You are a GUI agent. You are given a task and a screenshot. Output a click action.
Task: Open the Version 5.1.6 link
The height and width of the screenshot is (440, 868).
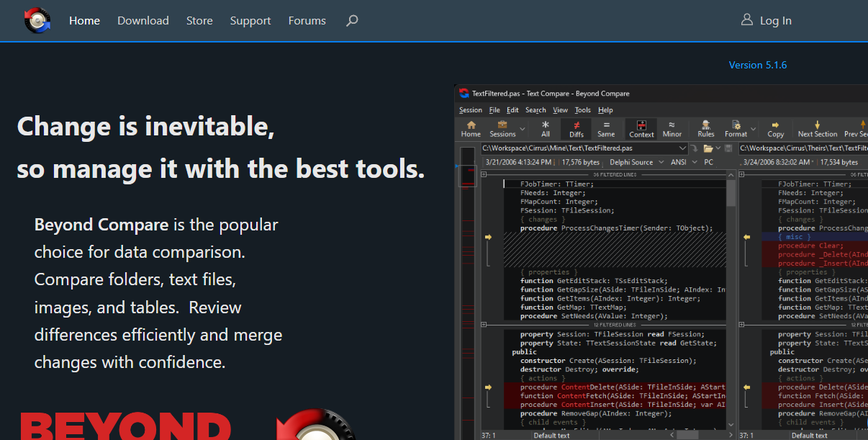757,65
